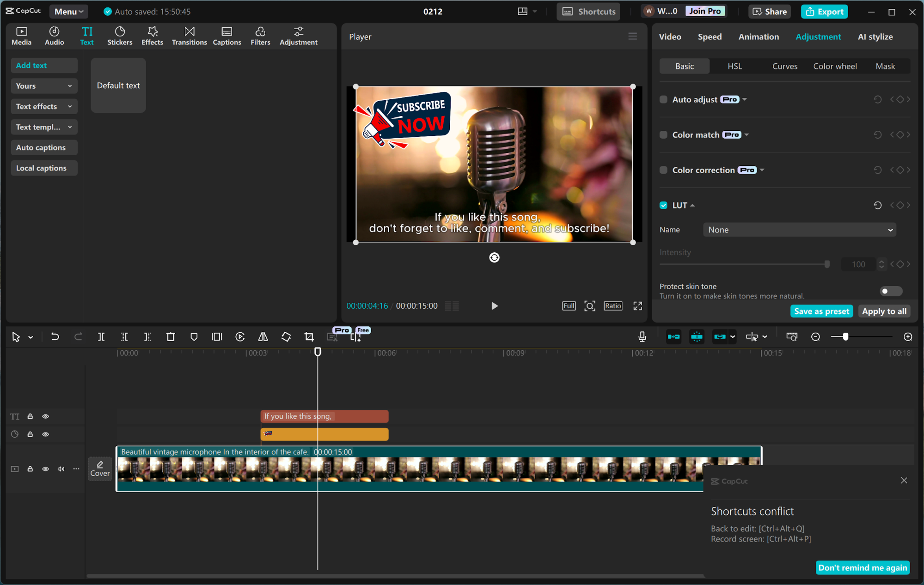The width and height of the screenshot is (924, 585).
Task: Click the Undo icon in timeline toolbar
Action: click(55, 337)
